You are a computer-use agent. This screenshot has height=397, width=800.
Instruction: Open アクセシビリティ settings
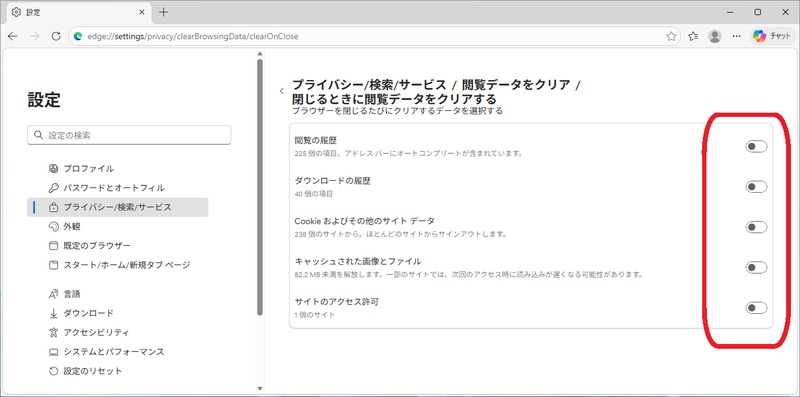point(117,333)
